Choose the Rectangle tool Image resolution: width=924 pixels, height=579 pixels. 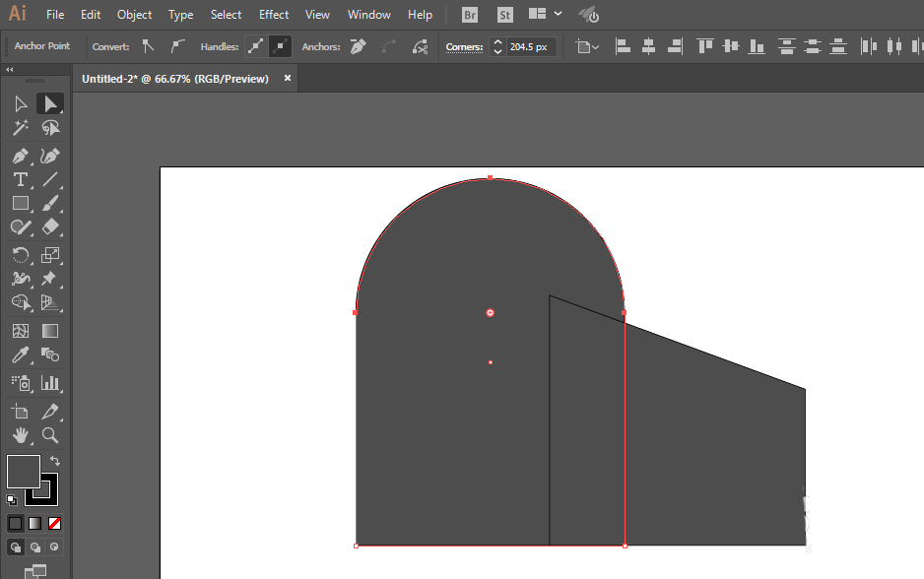[20, 204]
